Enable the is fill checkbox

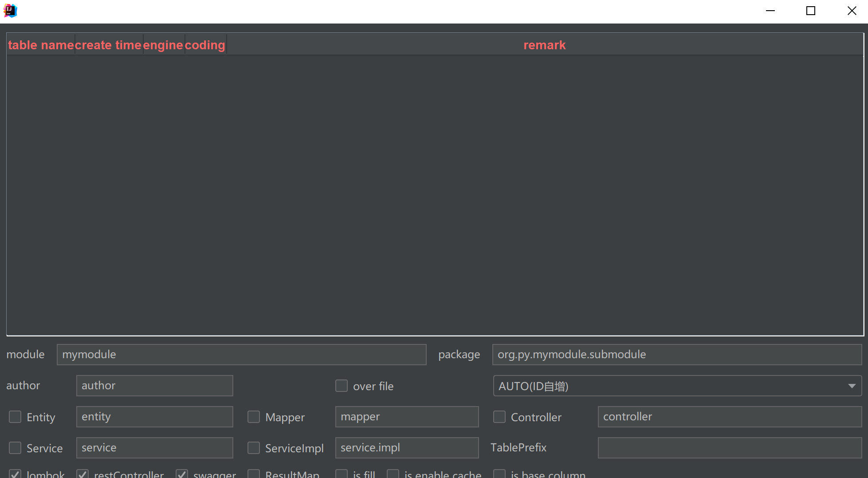(342, 474)
